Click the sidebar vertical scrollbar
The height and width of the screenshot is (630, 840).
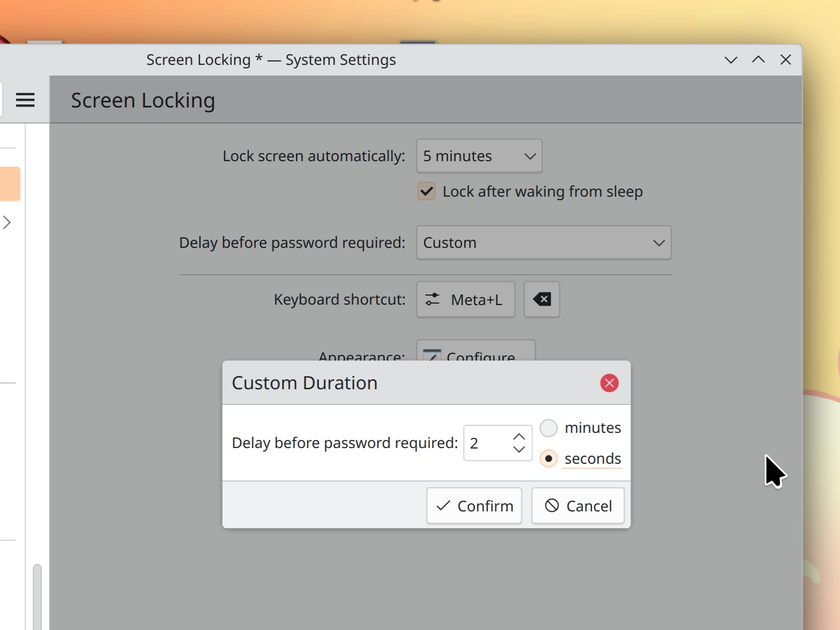37,598
